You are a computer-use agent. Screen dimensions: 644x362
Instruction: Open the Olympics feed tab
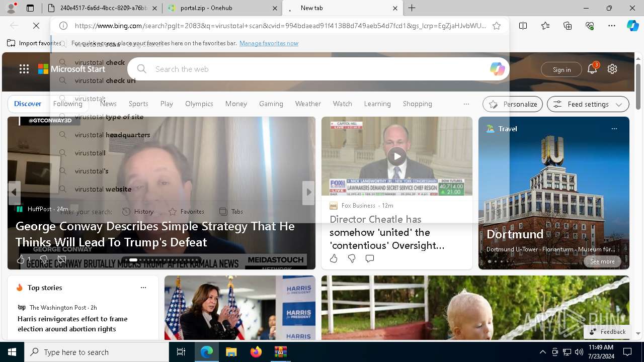tap(199, 104)
